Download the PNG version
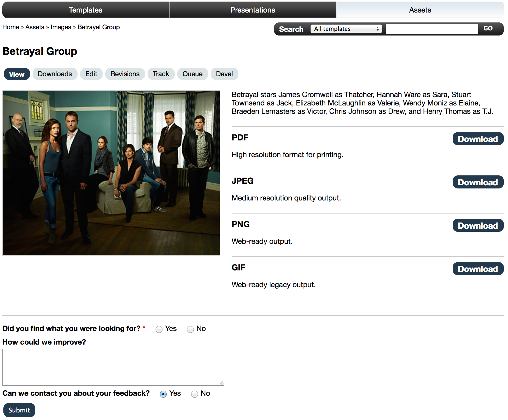The height and width of the screenshot is (420, 508). point(478,226)
